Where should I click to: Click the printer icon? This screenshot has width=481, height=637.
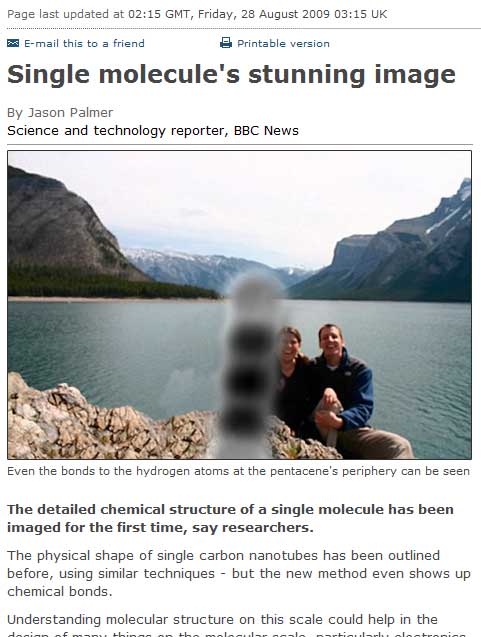click(x=226, y=43)
